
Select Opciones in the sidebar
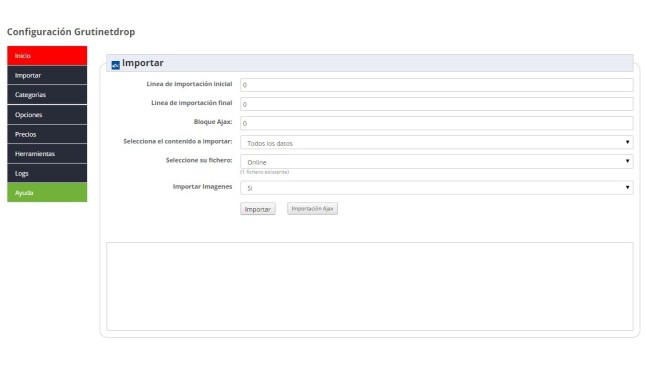47,115
